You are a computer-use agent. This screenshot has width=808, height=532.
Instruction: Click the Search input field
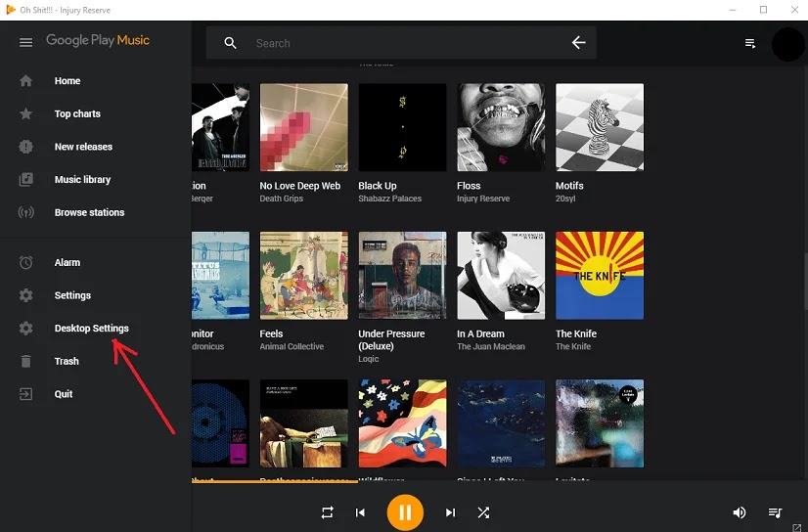402,43
